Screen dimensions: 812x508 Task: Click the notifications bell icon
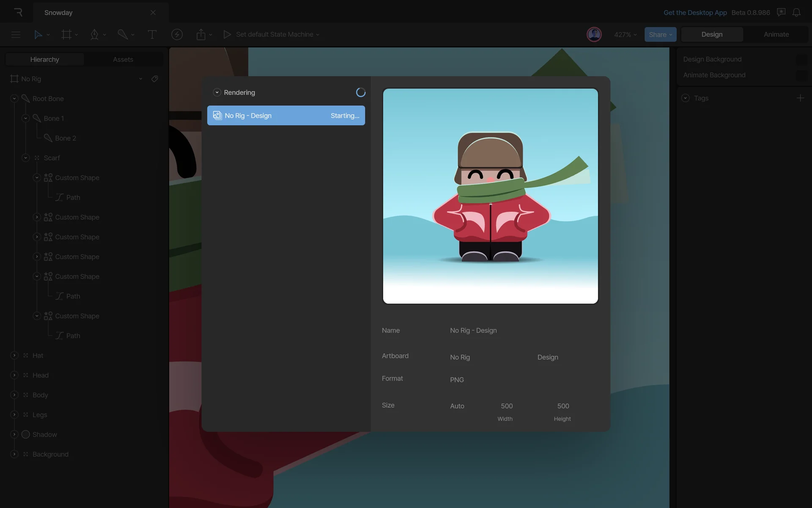[796, 13]
